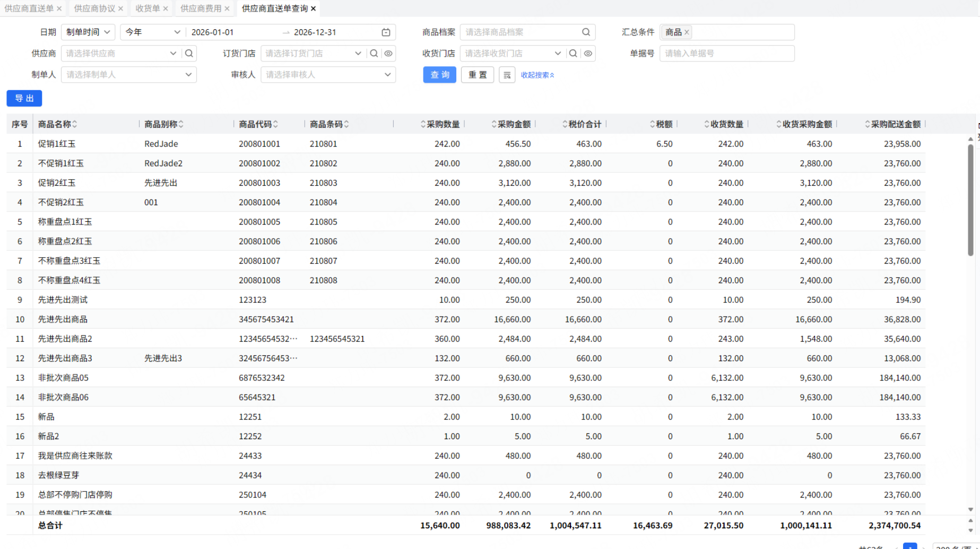The width and height of the screenshot is (980, 549).
Task: Close the 收货单 tab
Action: click(x=166, y=8)
